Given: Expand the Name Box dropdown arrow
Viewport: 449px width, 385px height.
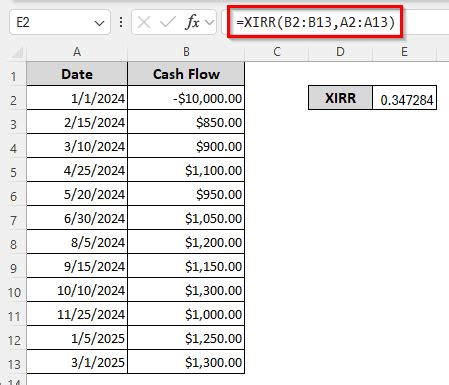Looking at the screenshot, I should point(99,23).
